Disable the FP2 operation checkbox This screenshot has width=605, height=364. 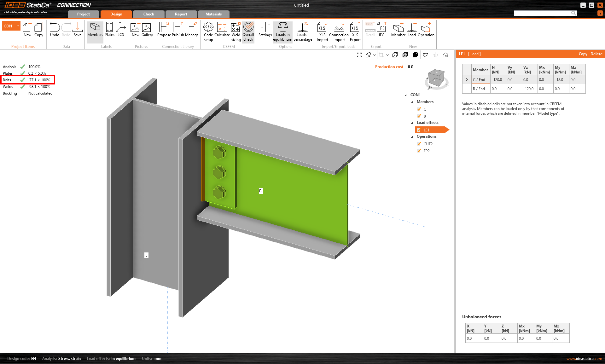[x=419, y=151]
